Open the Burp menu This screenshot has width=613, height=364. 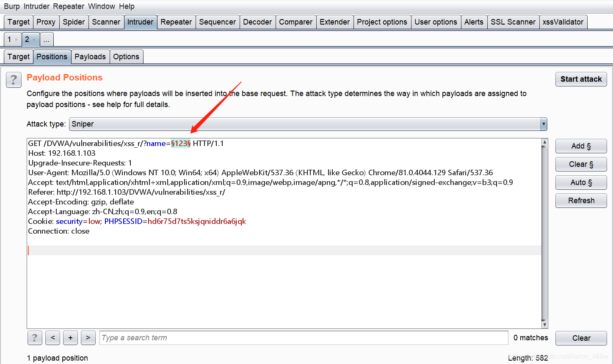pos(12,6)
